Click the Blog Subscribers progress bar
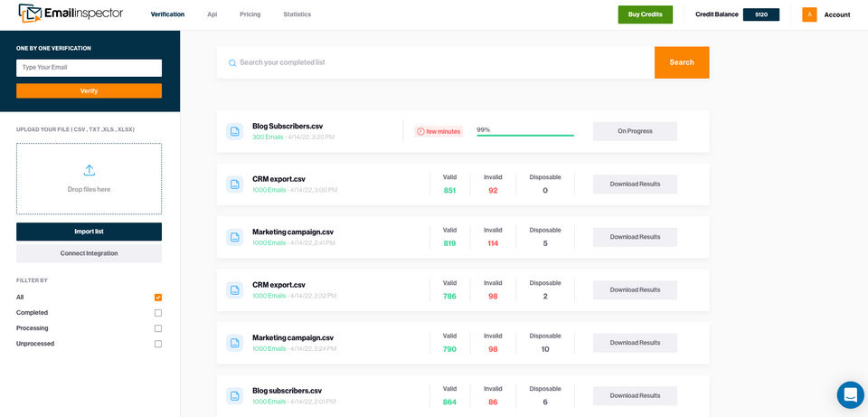The width and height of the screenshot is (868, 417). [524, 135]
